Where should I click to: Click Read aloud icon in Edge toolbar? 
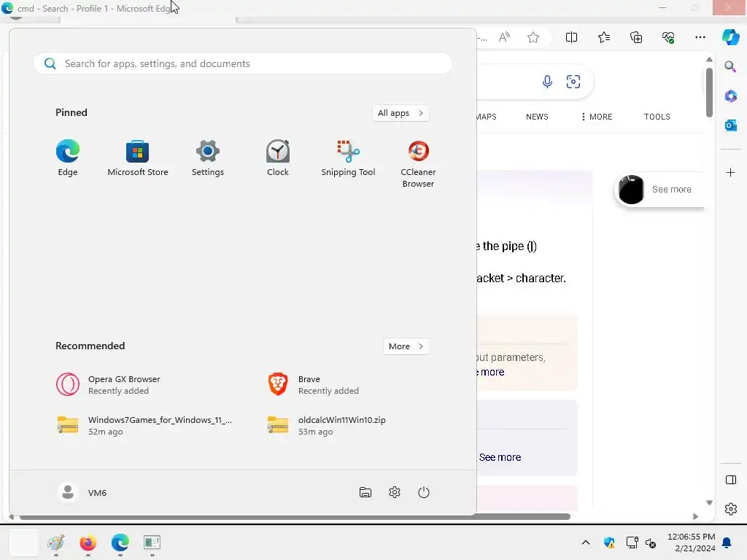tap(504, 37)
